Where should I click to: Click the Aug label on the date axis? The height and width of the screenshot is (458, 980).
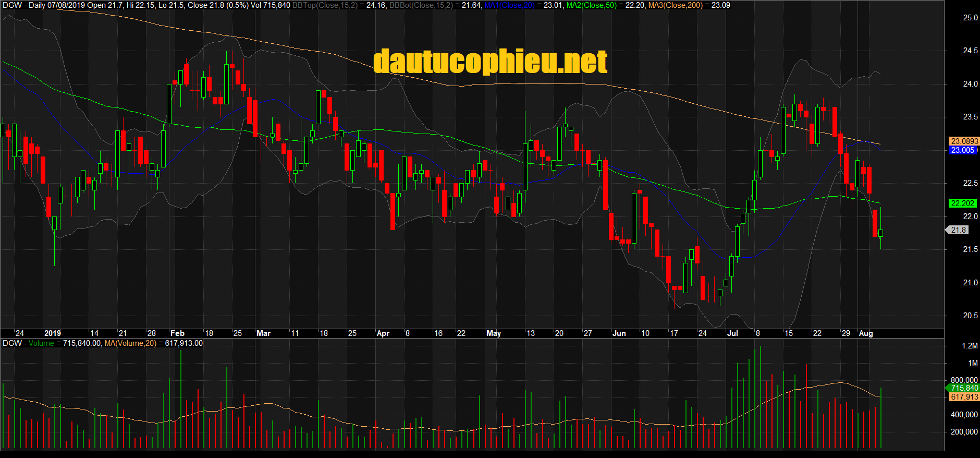[865, 333]
